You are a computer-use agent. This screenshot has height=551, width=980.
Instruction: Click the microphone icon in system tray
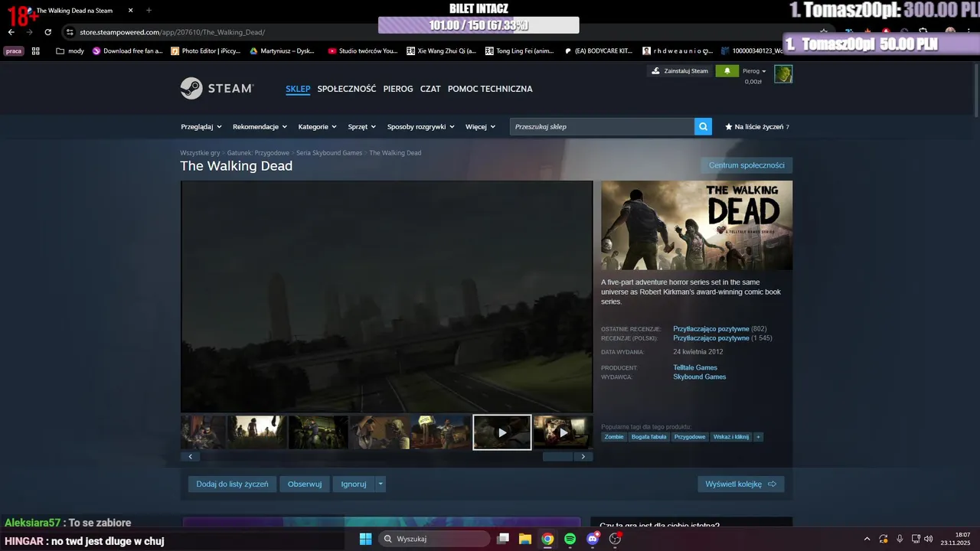900,539
